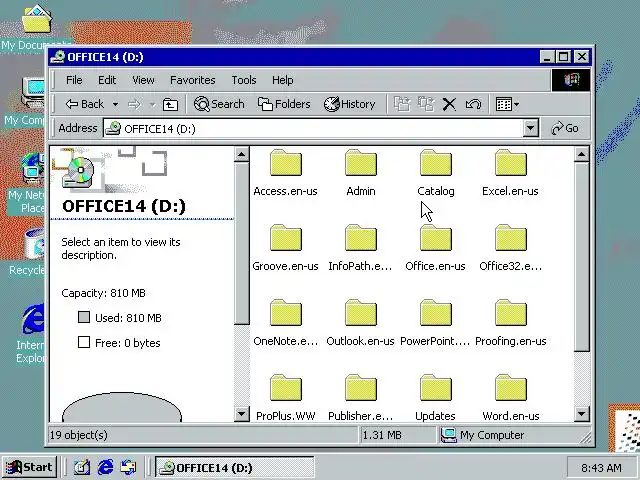The image size is (640, 480).
Task: Click the Copy To toolbar icon
Action: click(426, 104)
